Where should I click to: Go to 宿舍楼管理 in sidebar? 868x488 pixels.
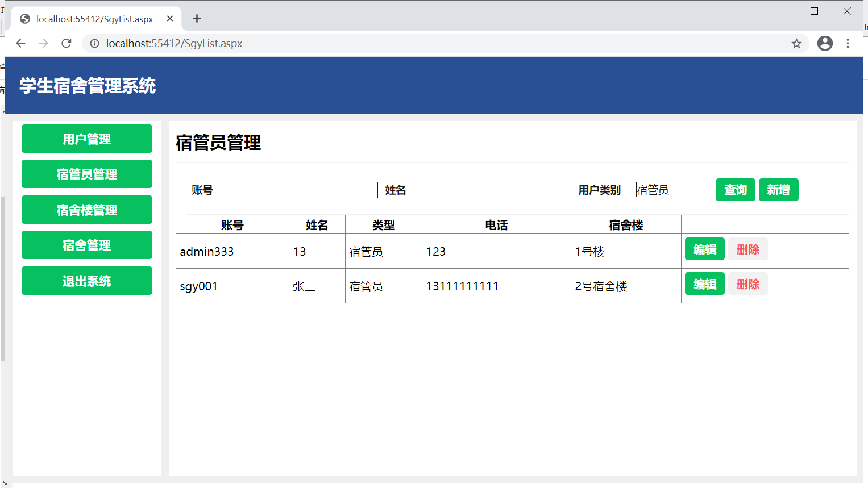tap(87, 210)
